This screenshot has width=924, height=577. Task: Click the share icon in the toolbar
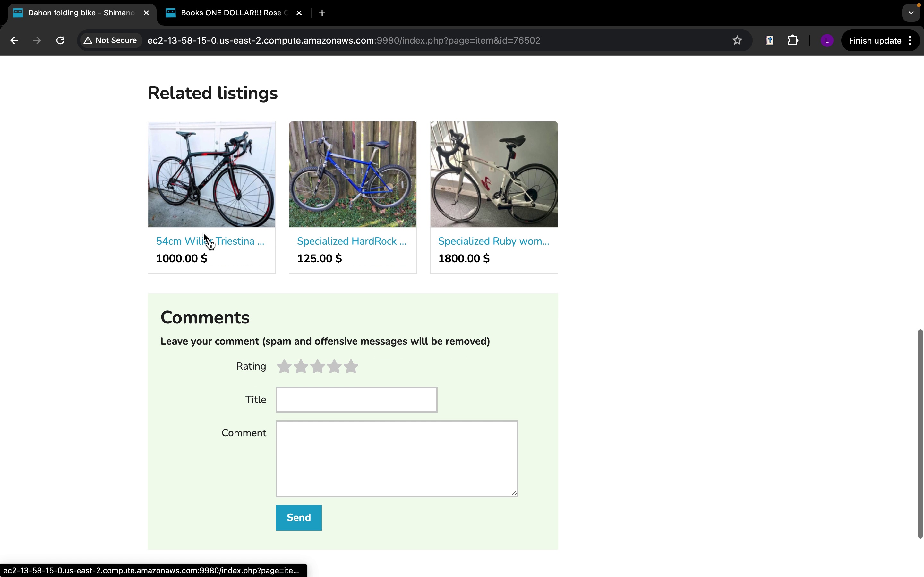(769, 40)
